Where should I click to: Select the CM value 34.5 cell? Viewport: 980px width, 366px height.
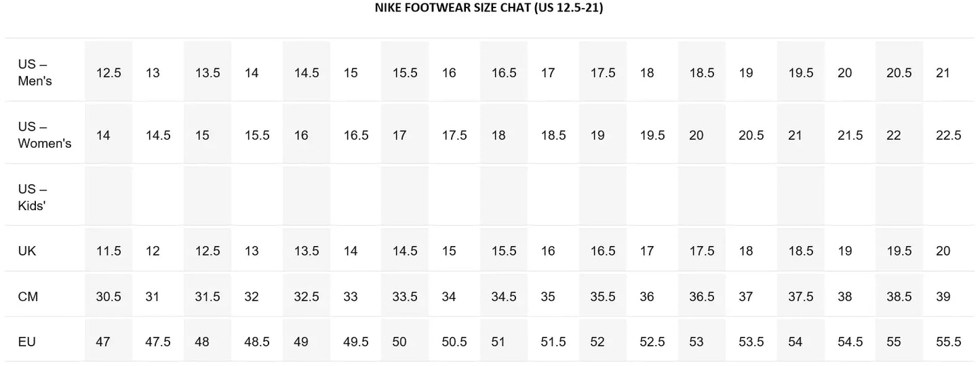click(504, 296)
